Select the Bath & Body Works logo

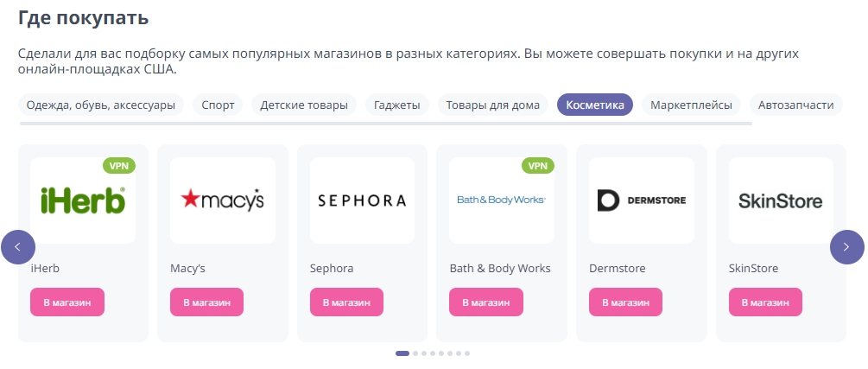[501, 200]
